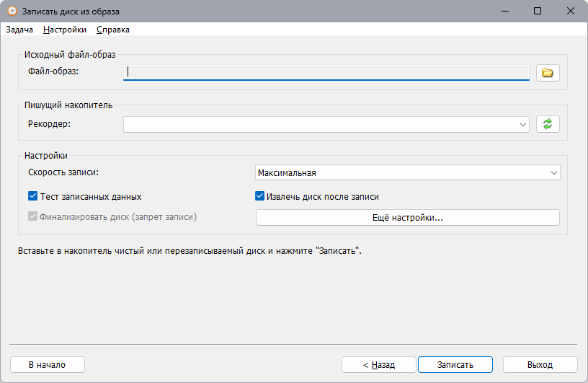Image resolution: width=588 pixels, height=383 pixels.
Task: Maximize the burn image window
Action: coord(537,12)
